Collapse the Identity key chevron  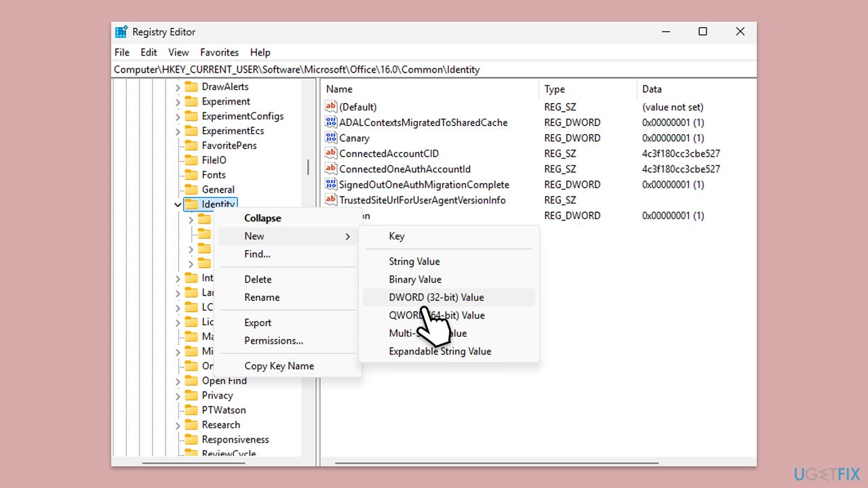coord(178,205)
